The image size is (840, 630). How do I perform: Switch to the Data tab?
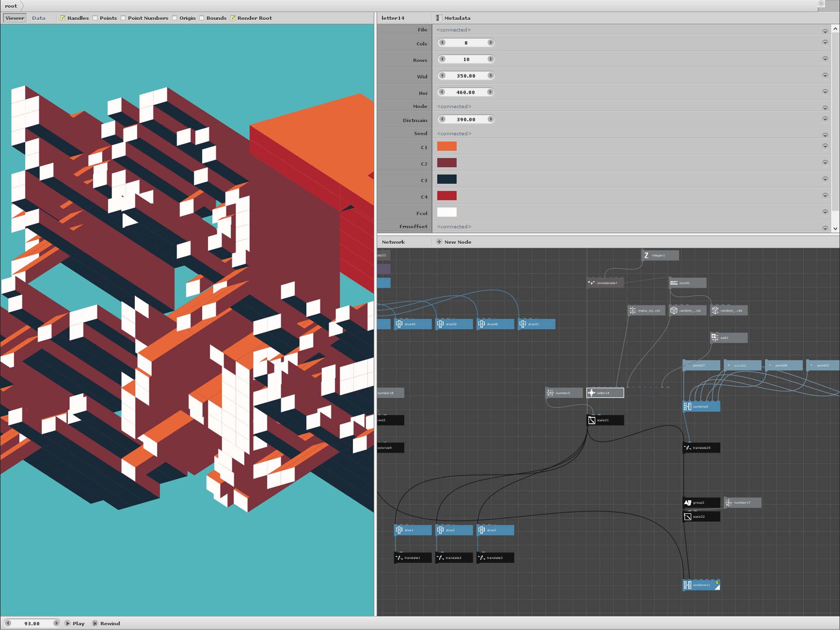38,18
